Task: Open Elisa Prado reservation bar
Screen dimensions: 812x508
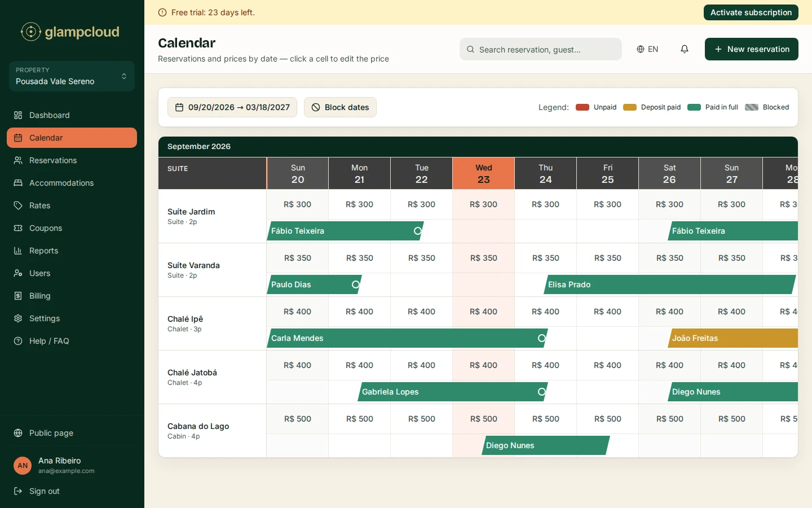Action: point(670,284)
